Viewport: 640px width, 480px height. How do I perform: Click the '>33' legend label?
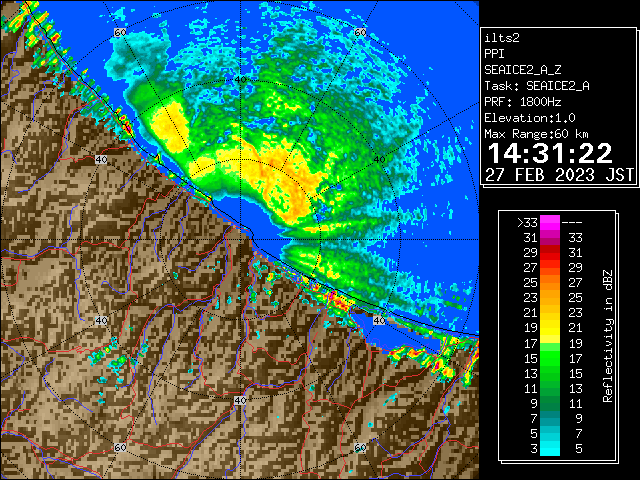click(527, 223)
